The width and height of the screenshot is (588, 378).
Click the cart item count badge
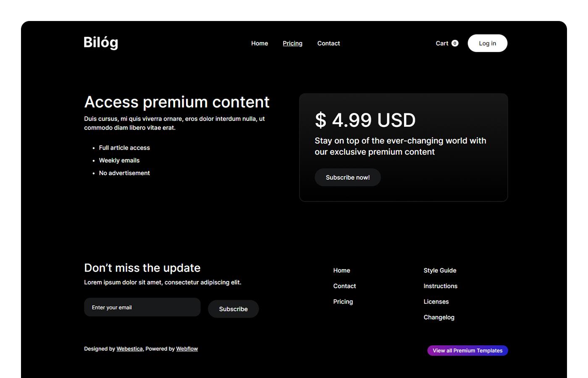tap(454, 43)
